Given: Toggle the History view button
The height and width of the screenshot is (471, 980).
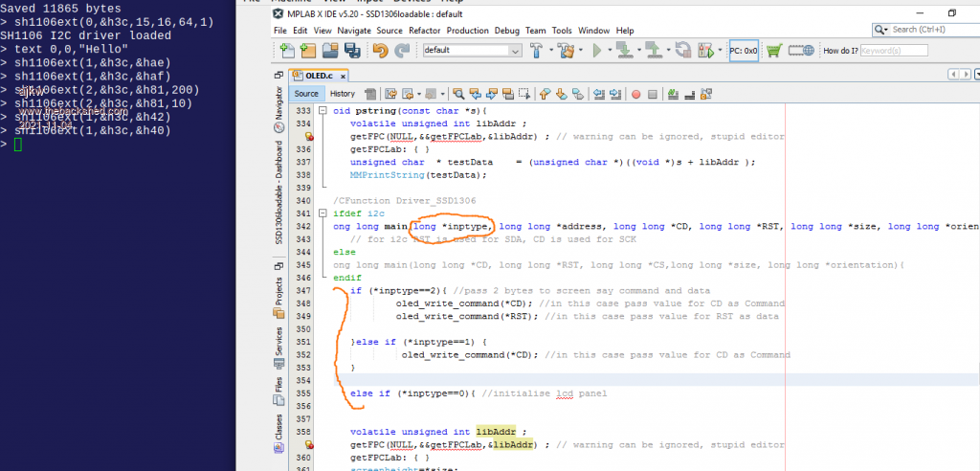Looking at the screenshot, I should click(x=342, y=94).
